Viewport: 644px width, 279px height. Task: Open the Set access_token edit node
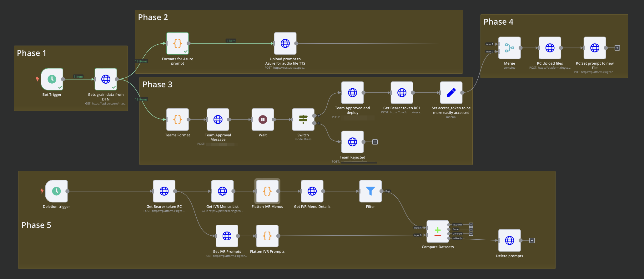tap(451, 93)
